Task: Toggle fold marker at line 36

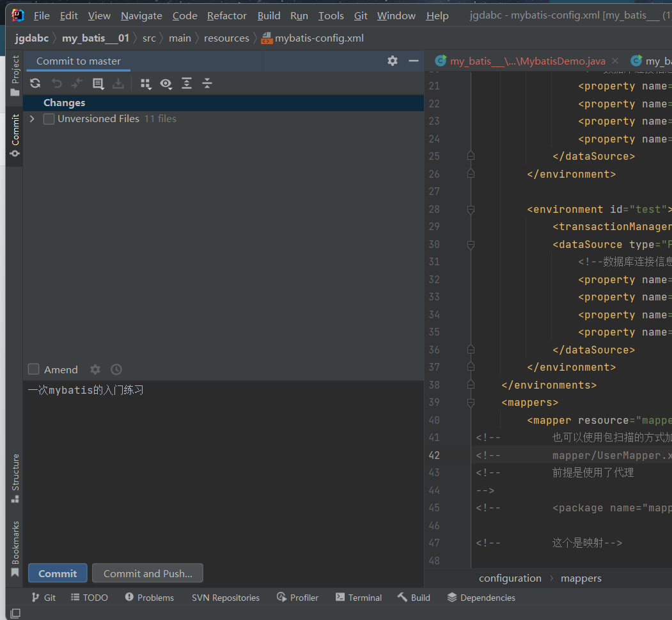Action: point(471,350)
